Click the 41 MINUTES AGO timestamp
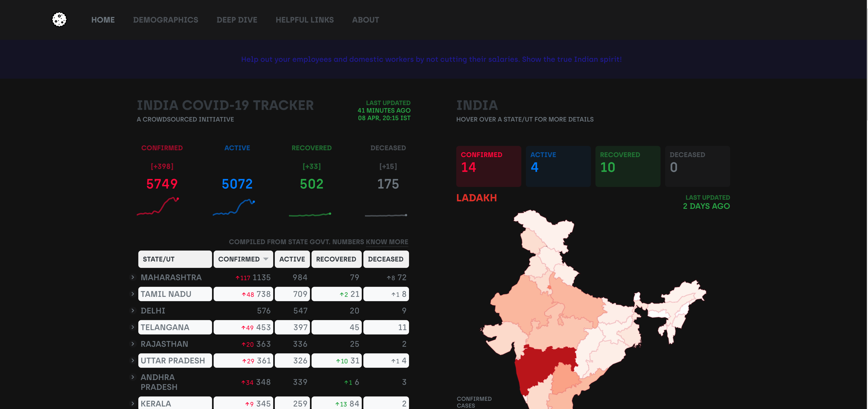Image resolution: width=868 pixels, height=409 pixels. coord(384,110)
